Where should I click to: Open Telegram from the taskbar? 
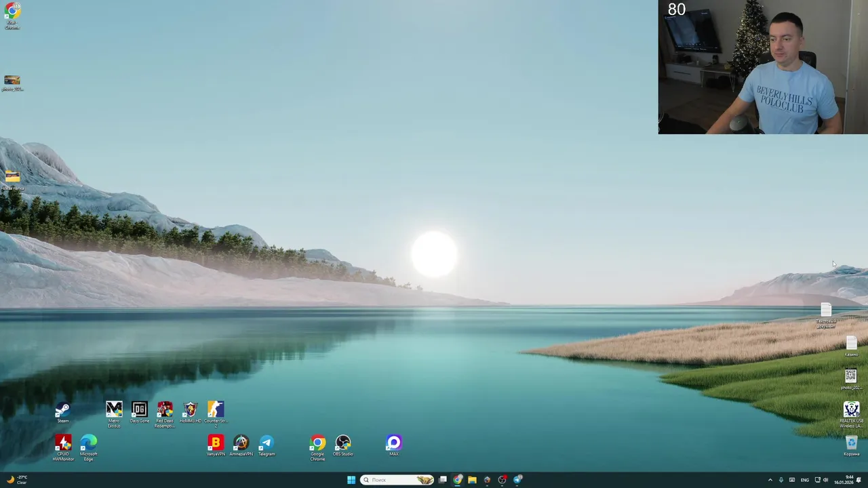(x=517, y=480)
